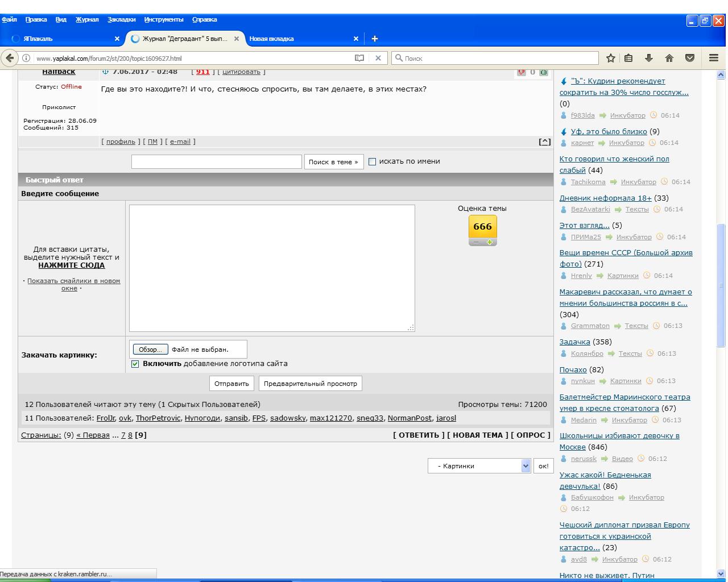Toggle reader view icon in address bar
This screenshot has height=582, width=728.
point(359,58)
